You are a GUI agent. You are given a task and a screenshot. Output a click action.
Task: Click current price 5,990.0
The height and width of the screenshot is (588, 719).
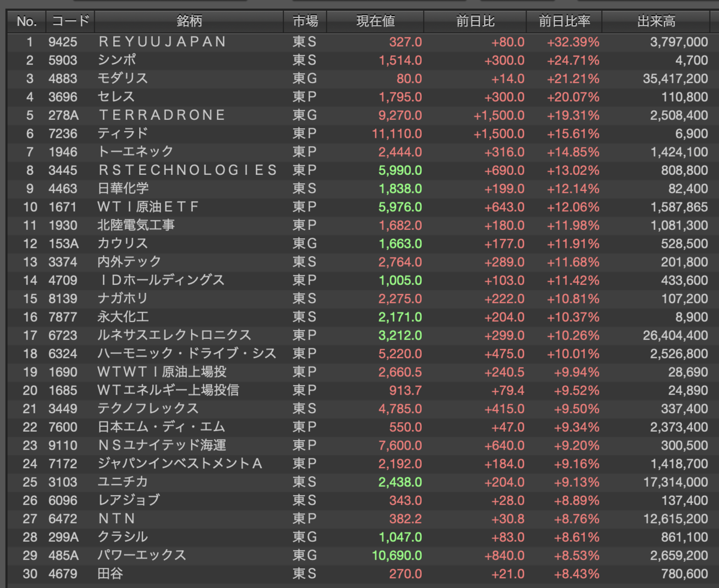tap(400, 170)
